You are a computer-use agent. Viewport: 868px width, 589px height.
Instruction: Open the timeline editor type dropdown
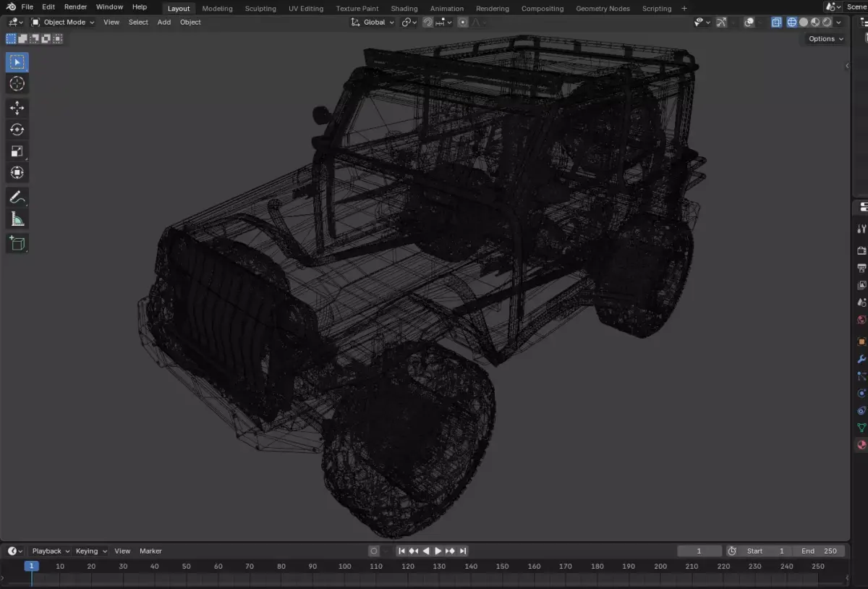click(15, 551)
